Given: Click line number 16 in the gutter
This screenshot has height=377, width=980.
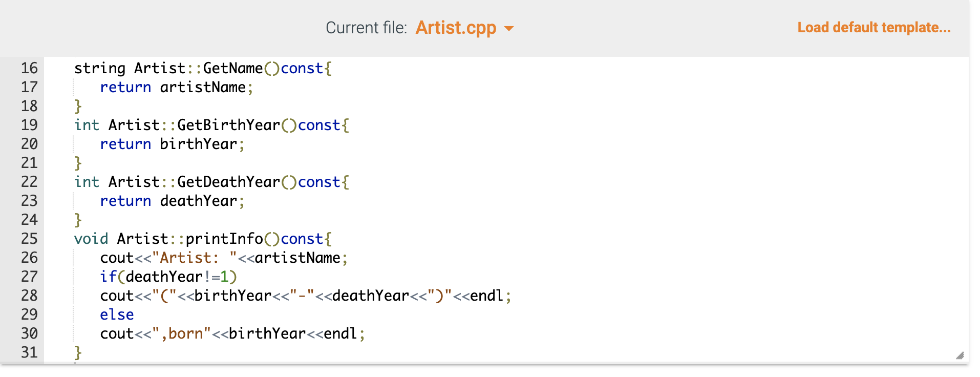Looking at the screenshot, I should [x=29, y=68].
